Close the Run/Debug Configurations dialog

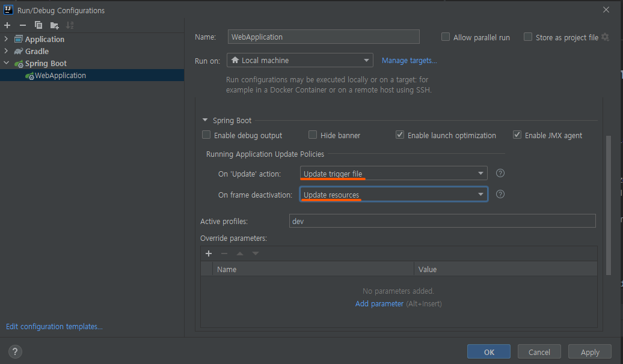point(606,10)
